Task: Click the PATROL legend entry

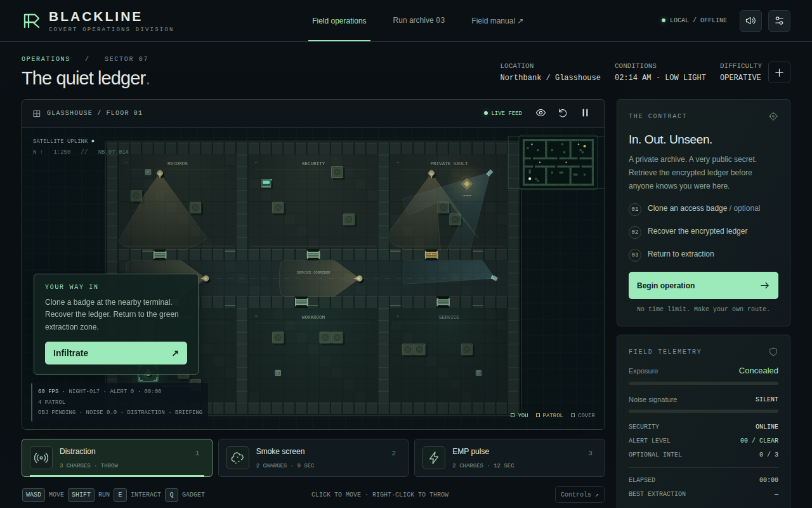Action: [549, 415]
